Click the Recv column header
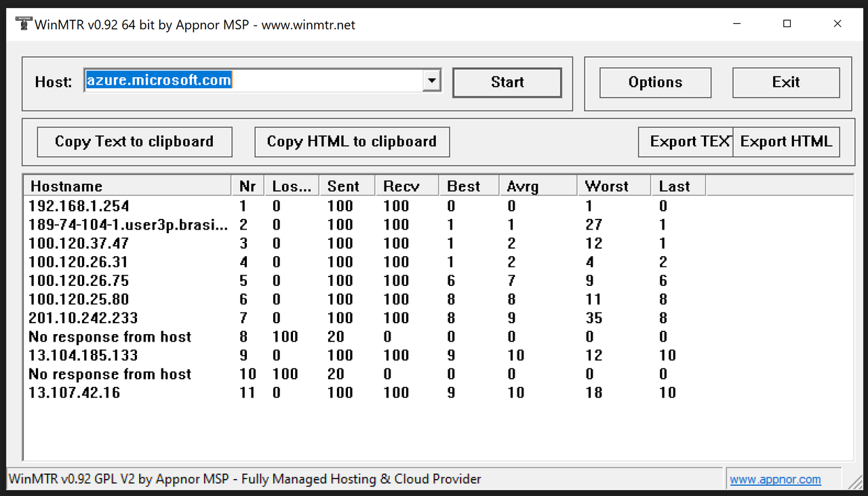 [407, 186]
